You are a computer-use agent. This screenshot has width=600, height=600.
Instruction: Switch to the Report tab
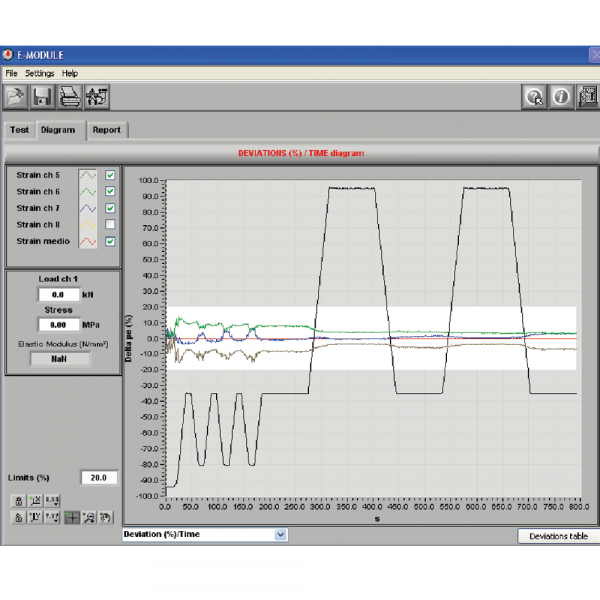pyautogui.click(x=106, y=130)
